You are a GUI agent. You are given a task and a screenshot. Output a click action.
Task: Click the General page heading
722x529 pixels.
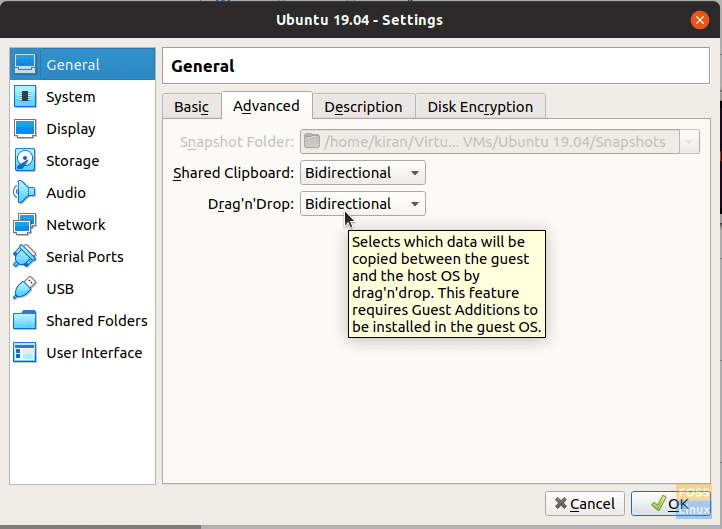click(203, 66)
